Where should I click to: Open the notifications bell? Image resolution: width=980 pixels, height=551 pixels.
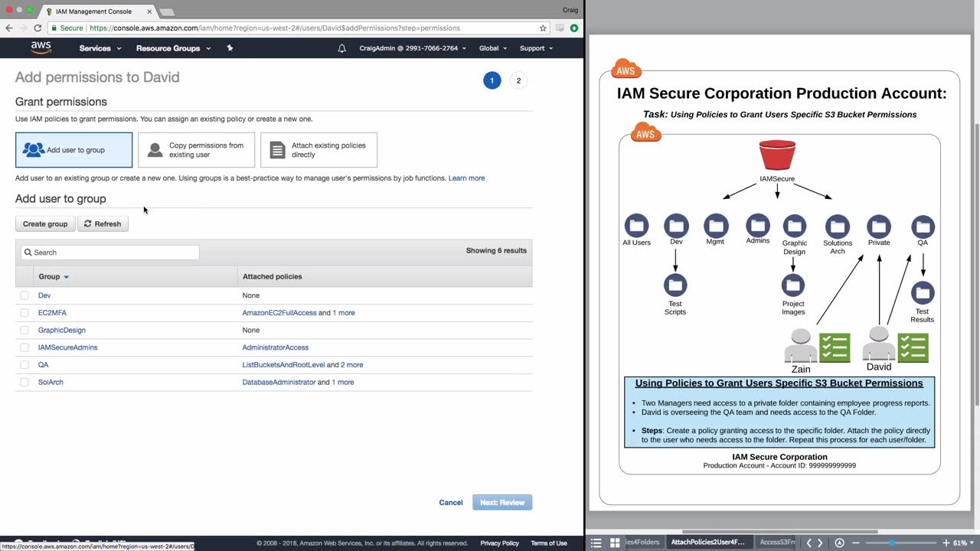point(342,48)
